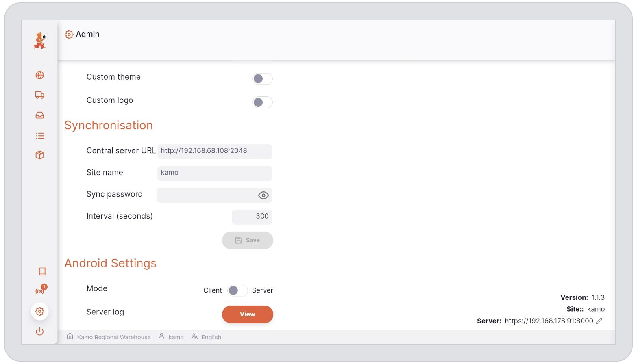Save the Synchronisation settings
This screenshot has height=364, width=636.
pos(247,240)
